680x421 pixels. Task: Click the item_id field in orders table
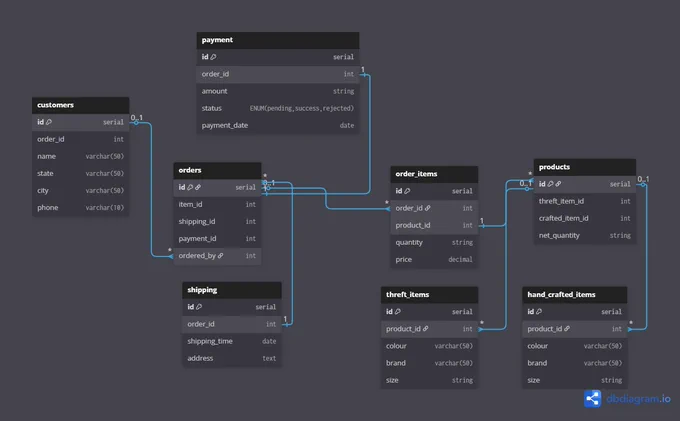point(217,204)
